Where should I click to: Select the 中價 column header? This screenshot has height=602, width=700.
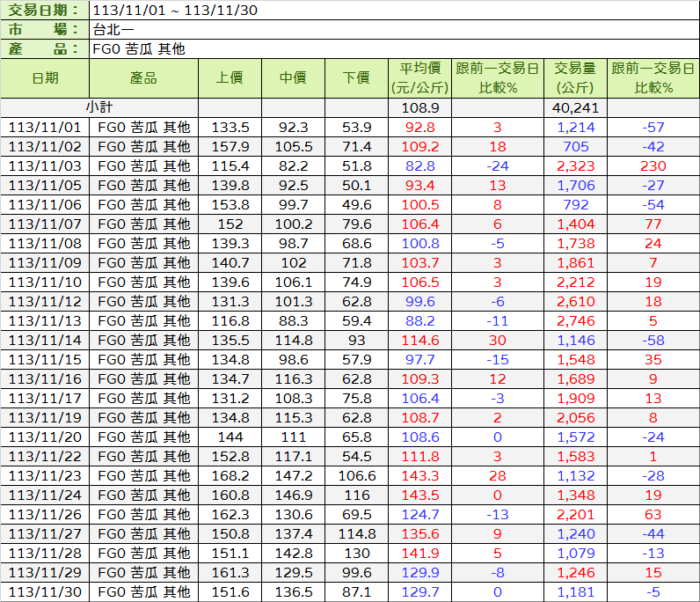293,78
